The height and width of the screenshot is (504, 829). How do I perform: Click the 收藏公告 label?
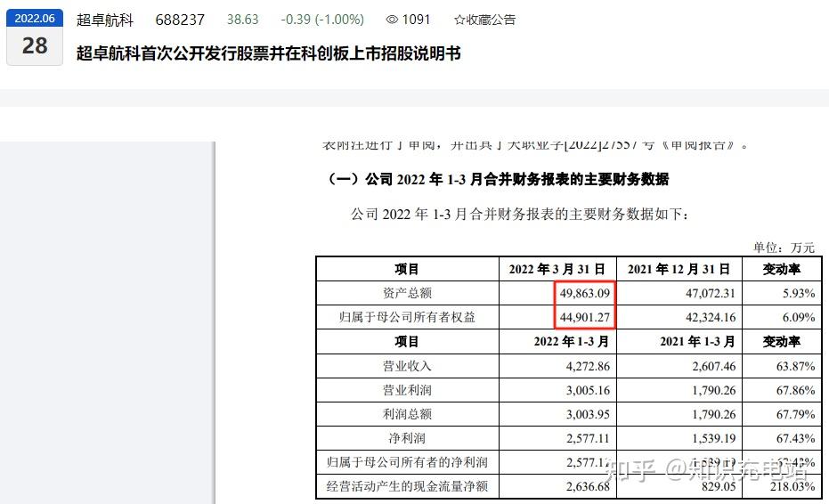[x=491, y=20]
